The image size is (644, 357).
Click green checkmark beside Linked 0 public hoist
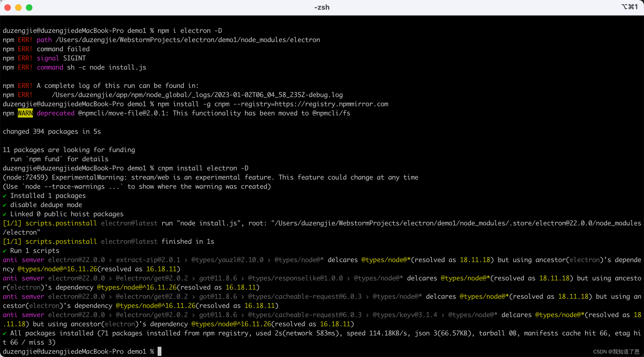click(x=5, y=214)
